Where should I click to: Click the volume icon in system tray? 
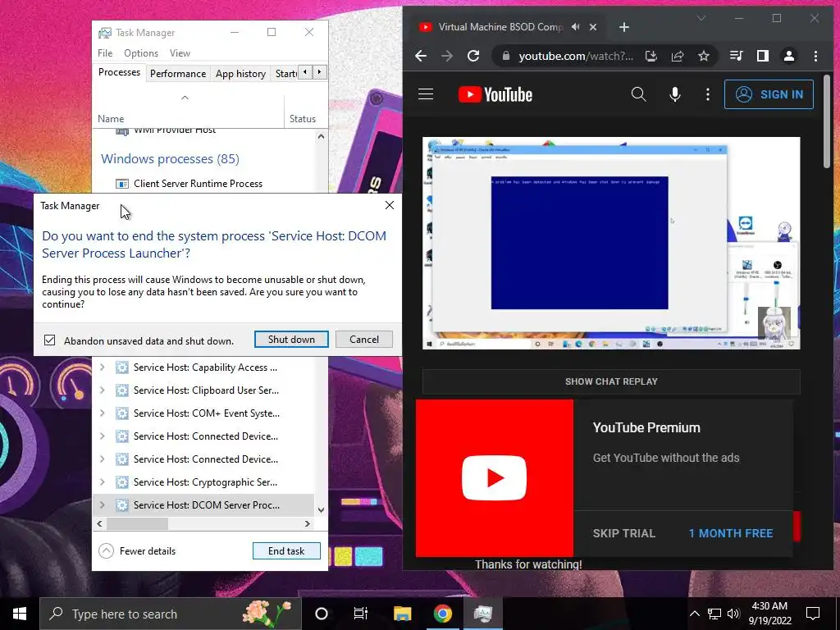coord(733,614)
